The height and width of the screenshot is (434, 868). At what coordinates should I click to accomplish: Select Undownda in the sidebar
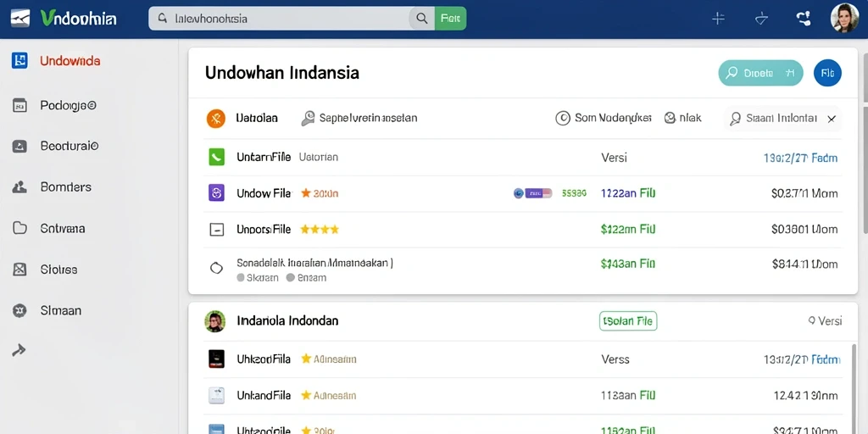[x=70, y=61]
